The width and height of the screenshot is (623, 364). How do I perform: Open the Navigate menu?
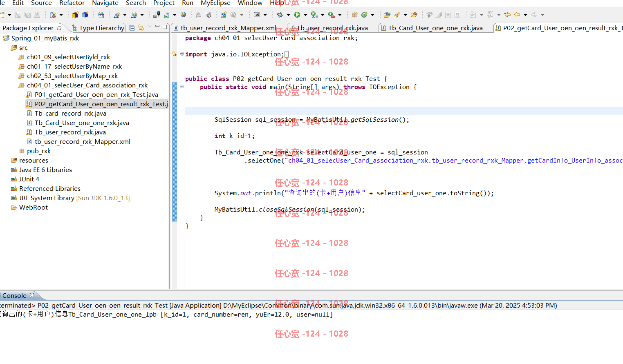click(105, 3)
